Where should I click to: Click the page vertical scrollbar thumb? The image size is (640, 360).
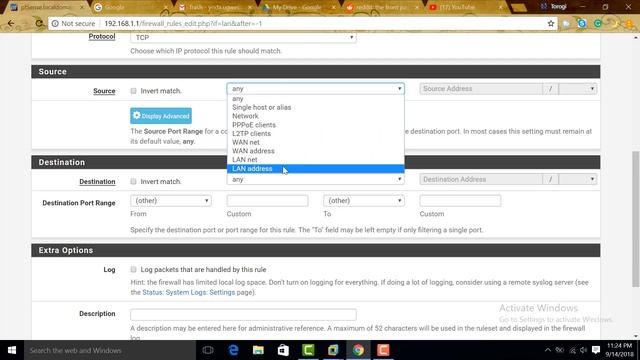(x=636, y=219)
